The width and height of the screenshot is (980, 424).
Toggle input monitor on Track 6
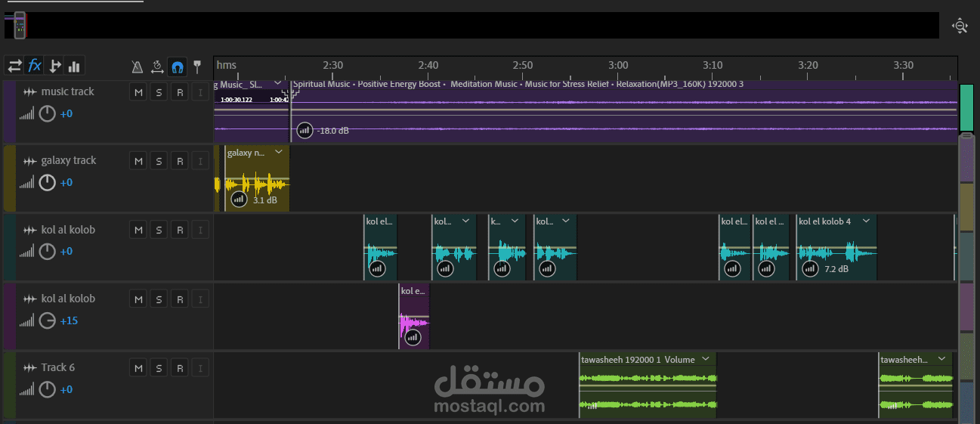tap(199, 368)
